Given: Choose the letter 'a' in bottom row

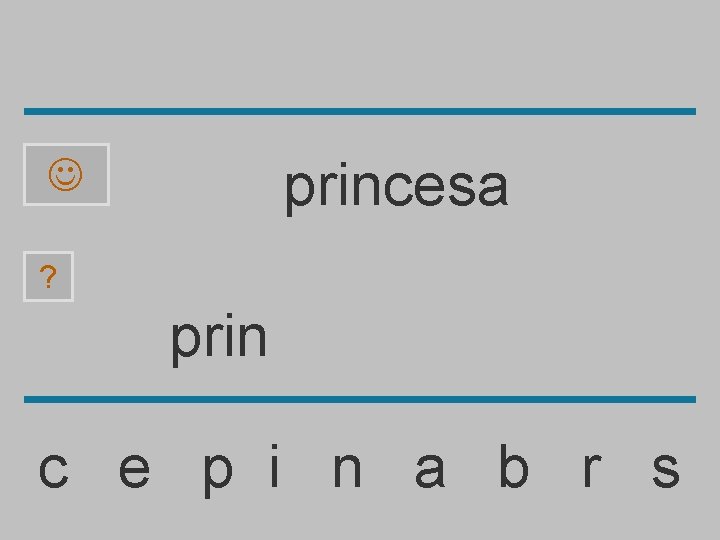Looking at the screenshot, I should (x=429, y=470).
